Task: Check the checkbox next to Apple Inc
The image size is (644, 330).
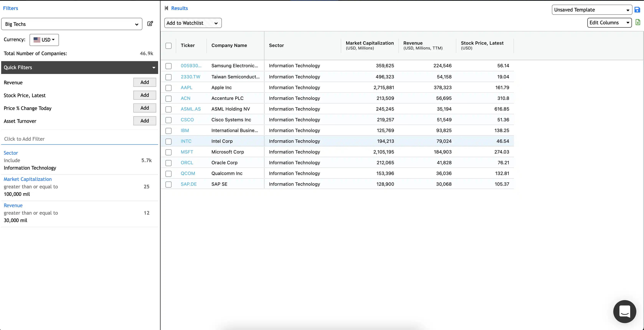Action: pos(168,88)
